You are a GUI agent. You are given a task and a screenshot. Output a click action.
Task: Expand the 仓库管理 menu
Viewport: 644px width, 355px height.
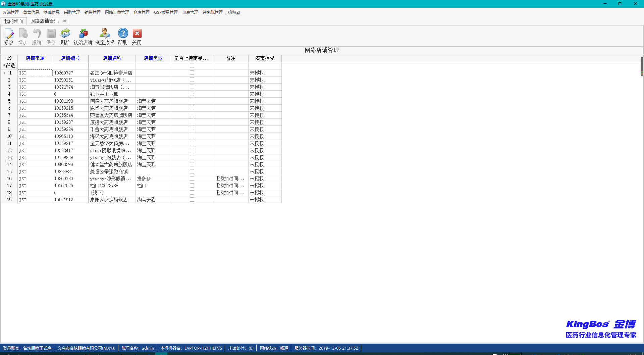pyautogui.click(x=142, y=12)
